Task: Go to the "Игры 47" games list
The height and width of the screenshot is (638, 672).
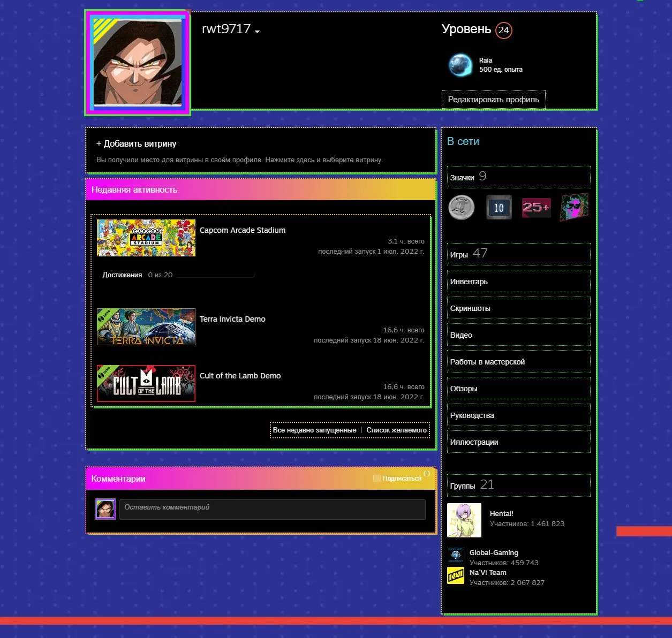Action: click(519, 254)
